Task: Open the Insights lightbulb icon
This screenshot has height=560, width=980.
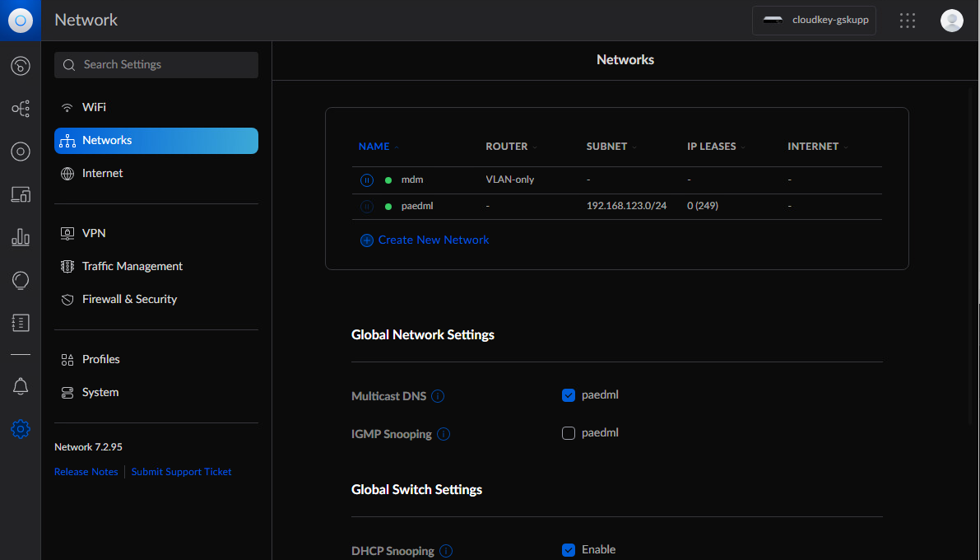Action: click(x=21, y=280)
